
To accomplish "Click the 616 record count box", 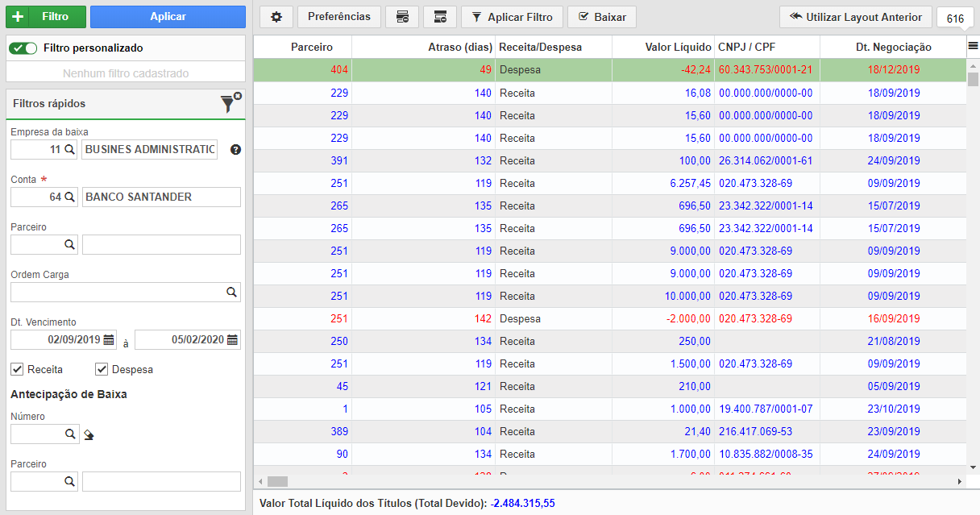I will click(956, 19).
